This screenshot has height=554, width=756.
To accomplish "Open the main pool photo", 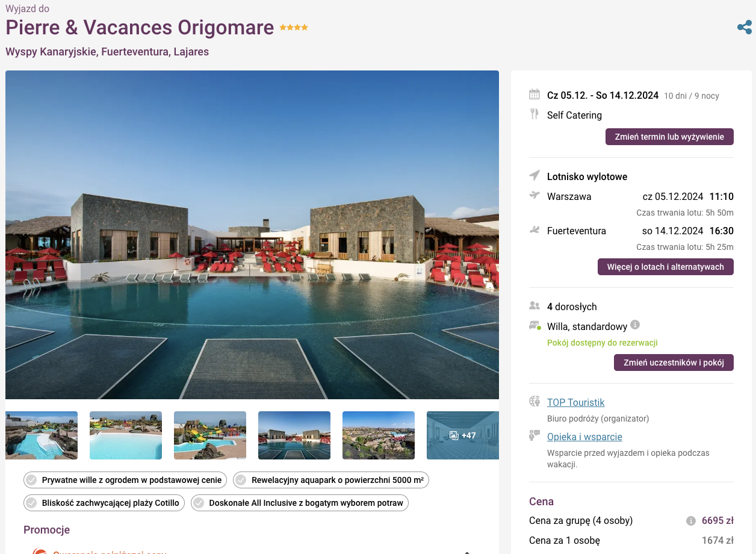I will coord(252,235).
